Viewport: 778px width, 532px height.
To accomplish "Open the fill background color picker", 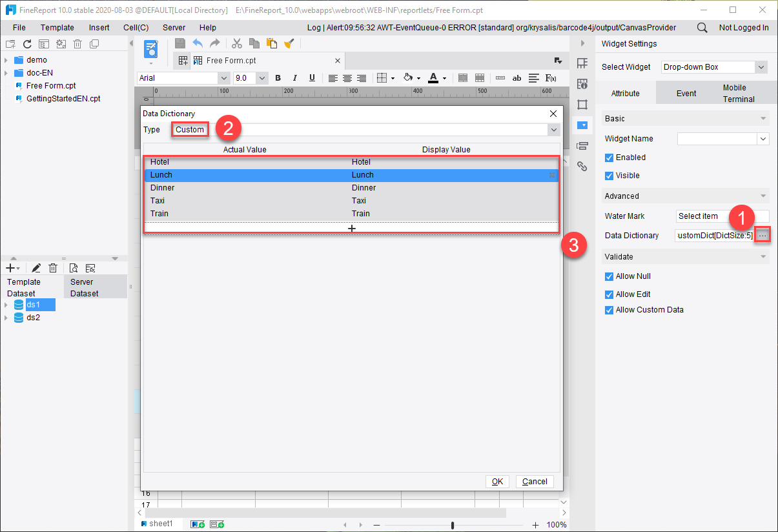I will [411, 78].
